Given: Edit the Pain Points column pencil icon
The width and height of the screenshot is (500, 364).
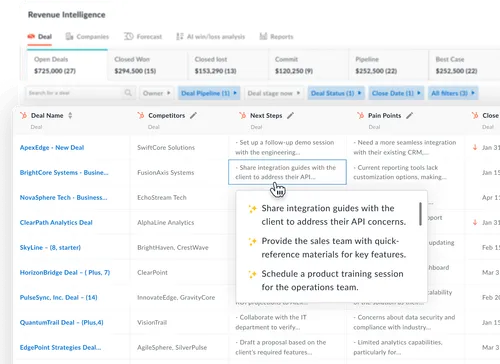Looking at the screenshot, I should 410,116.
